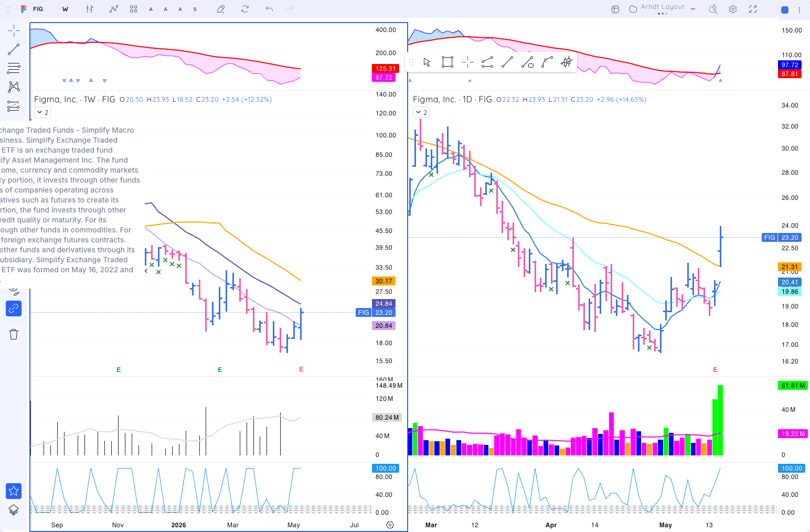Open the Fibonacci retracement tool
This screenshot has width=810, height=532.
pyautogui.click(x=14, y=68)
